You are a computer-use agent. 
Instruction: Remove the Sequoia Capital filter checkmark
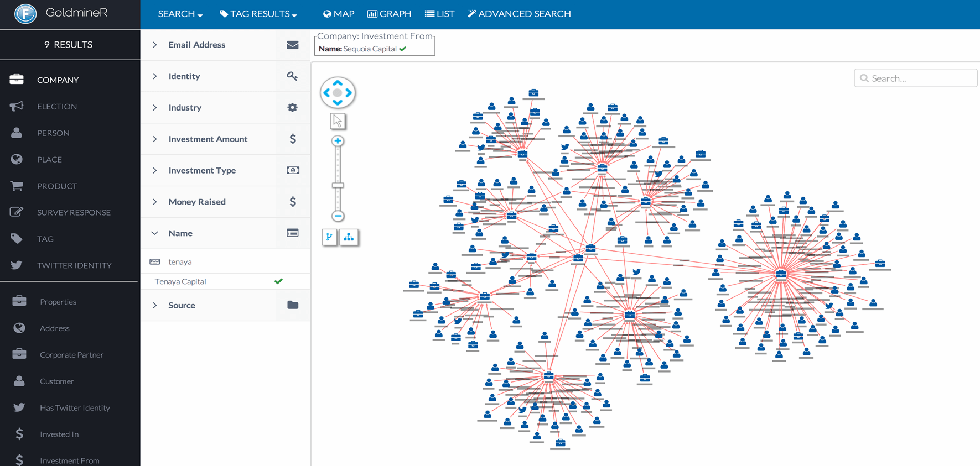point(403,49)
